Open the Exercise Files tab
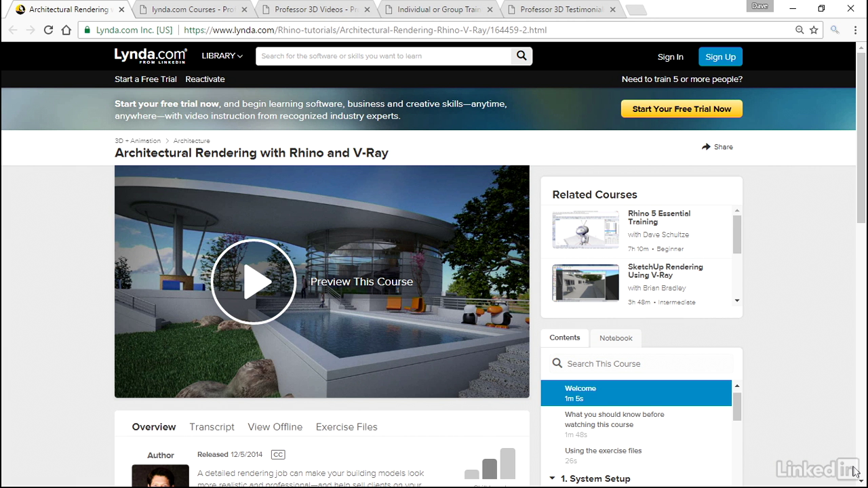 coord(347,427)
